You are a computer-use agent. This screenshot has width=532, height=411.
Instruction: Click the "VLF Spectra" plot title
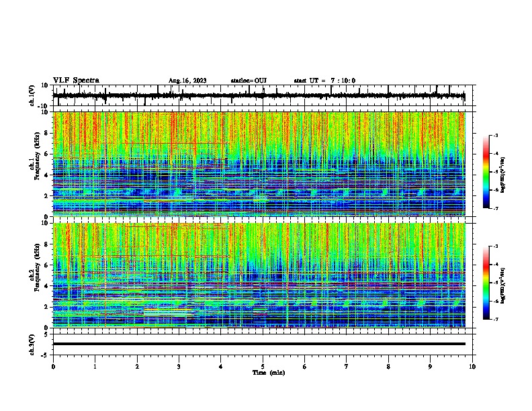point(76,81)
